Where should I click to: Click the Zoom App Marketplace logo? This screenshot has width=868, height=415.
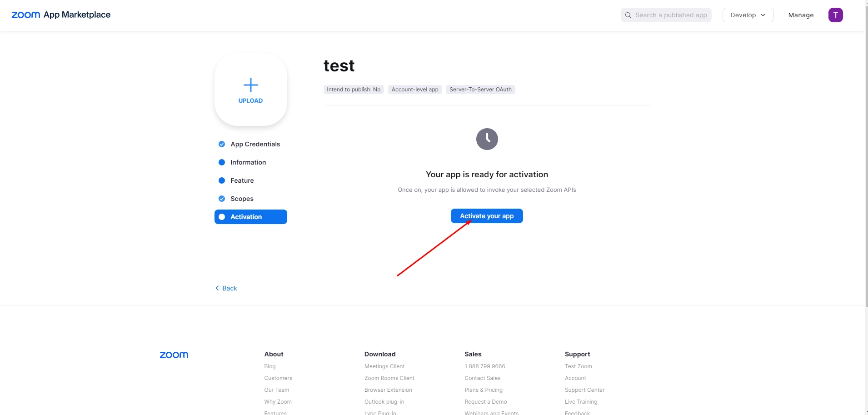[61, 15]
